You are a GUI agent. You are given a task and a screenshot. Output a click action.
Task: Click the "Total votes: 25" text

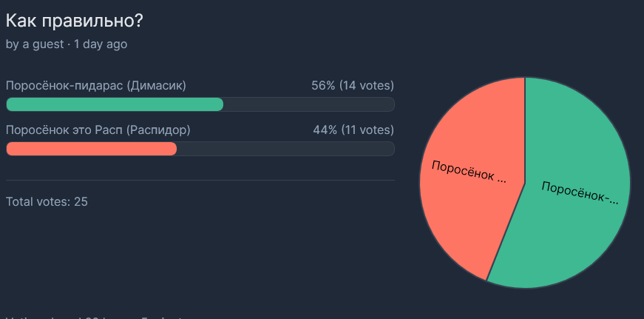point(47,202)
